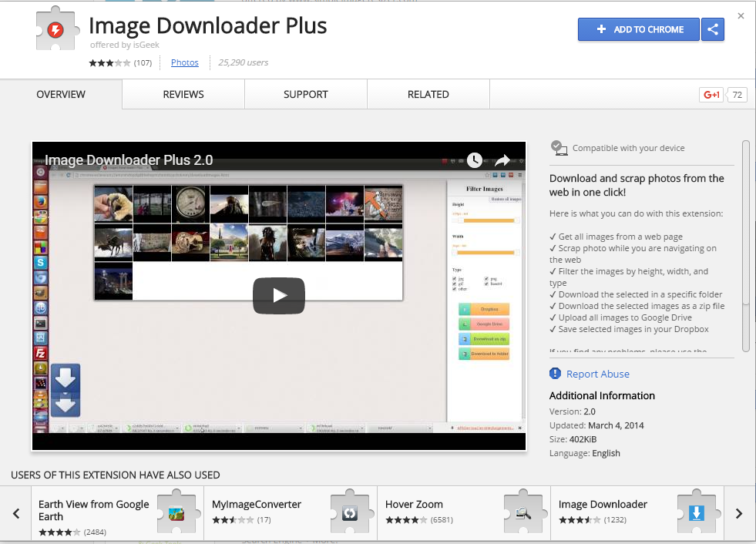Click the share icon button
The image size is (756, 544).
click(x=713, y=29)
